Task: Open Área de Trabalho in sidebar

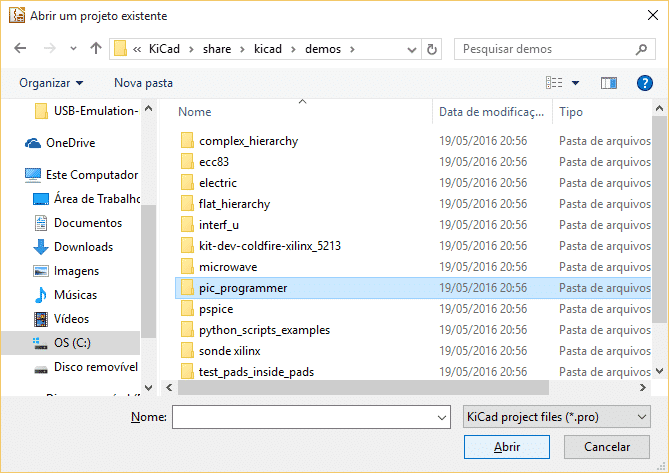Action: coord(87,199)
